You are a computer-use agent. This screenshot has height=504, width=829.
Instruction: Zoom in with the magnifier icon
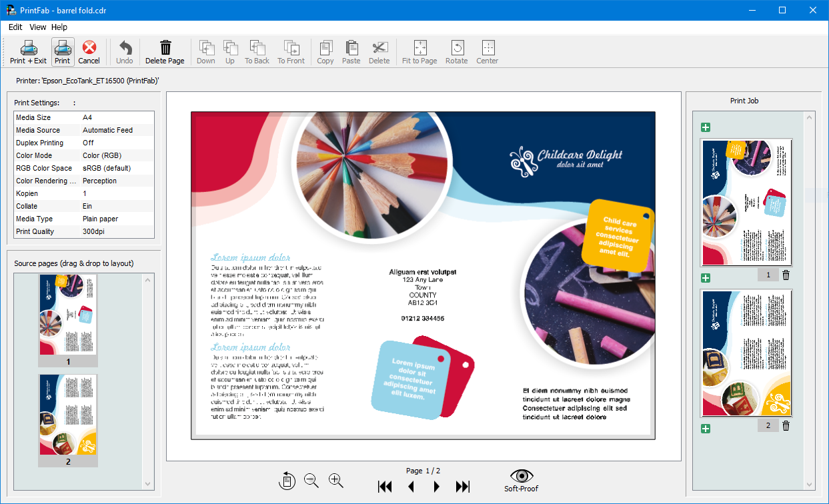(x=335, y=480)
